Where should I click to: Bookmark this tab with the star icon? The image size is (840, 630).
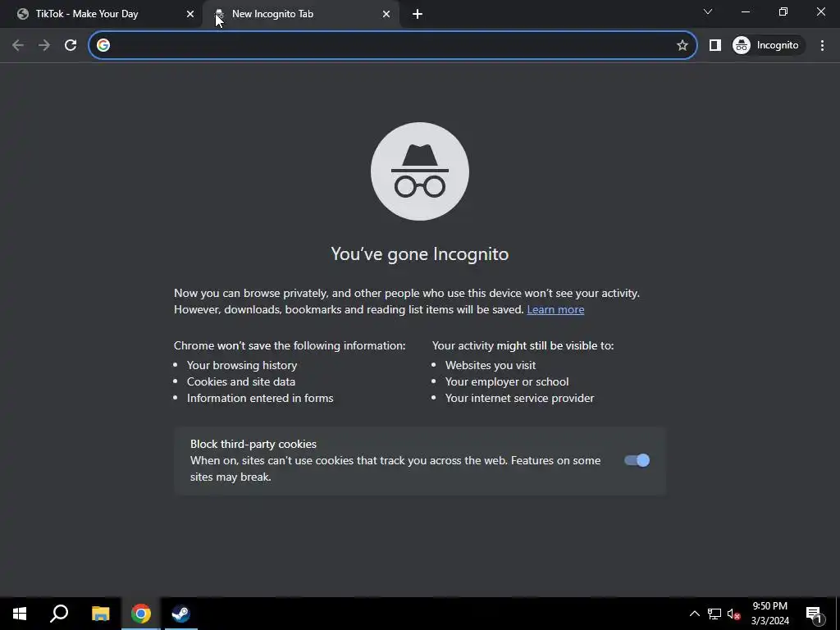tap(682, 45)
